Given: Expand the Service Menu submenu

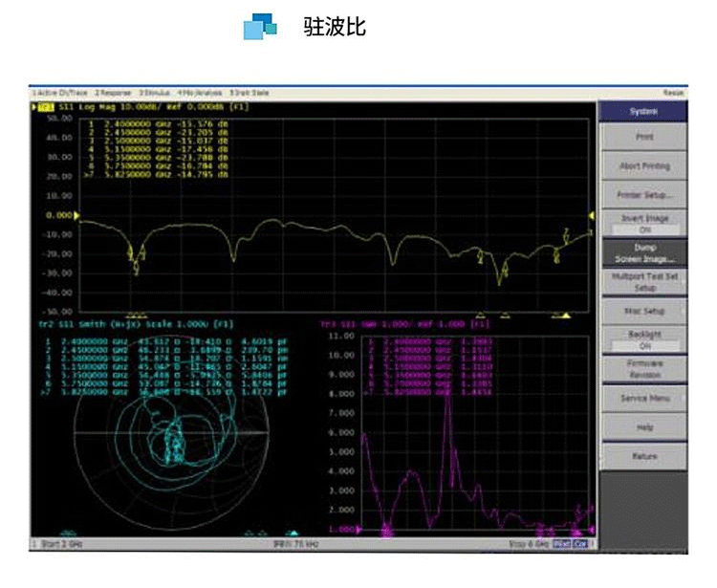Looking at the screenshot, I should tap(643, 398).
